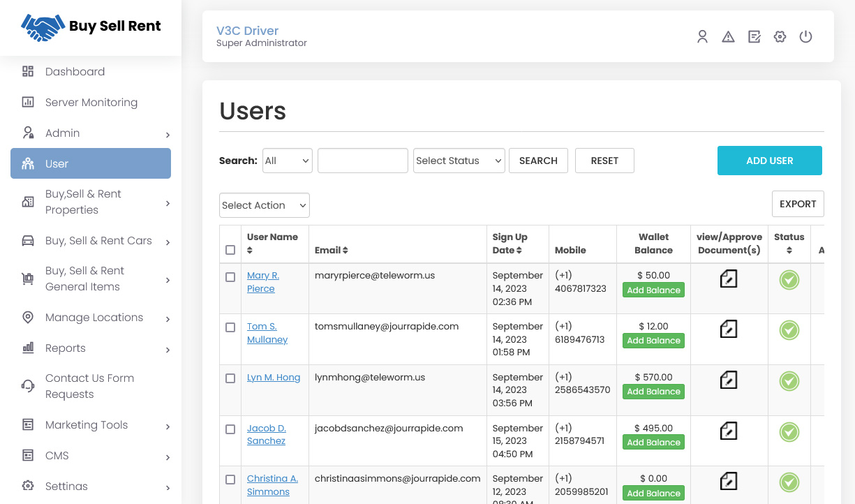Open the Select Status dropdown
855x504 pixels.
[459, 161]
